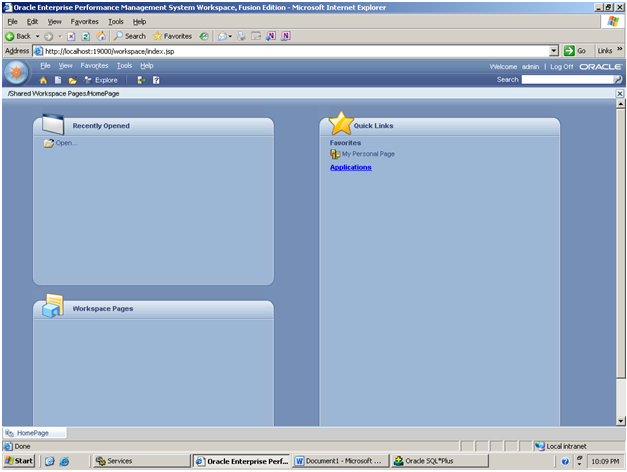This screenshot has height=472, width=627.
Task: Open the Workspace Tools menu
Action: point(124,66)
